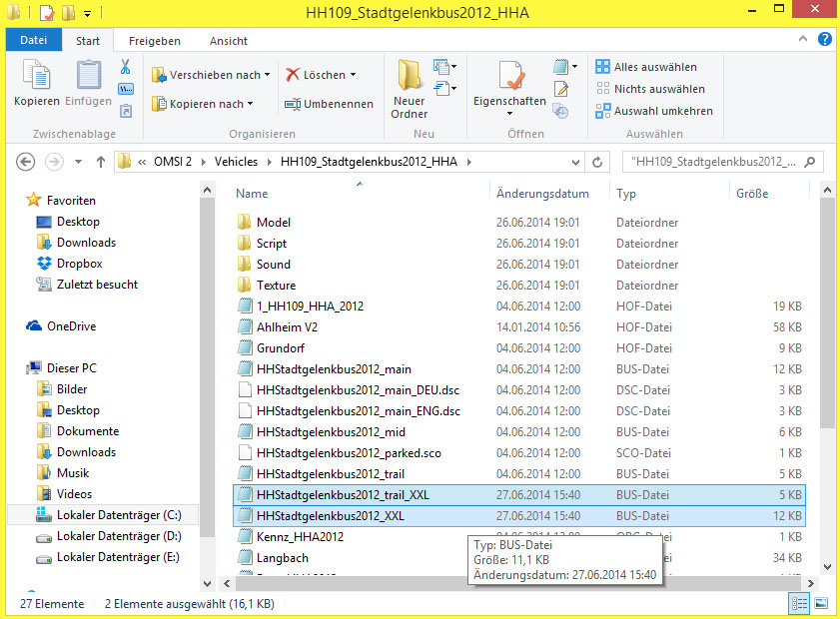Click the edit (Bearbeiten) pencil icon
The width and height of the screenshot is (840, 619).
pos(561,89)
